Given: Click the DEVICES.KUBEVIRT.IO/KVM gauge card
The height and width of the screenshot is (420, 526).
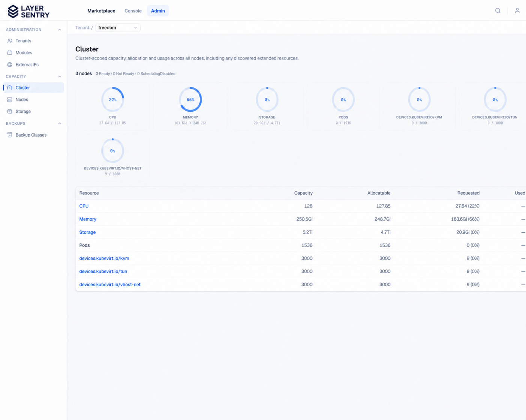Looking at the screenshot, I should 419,106.
